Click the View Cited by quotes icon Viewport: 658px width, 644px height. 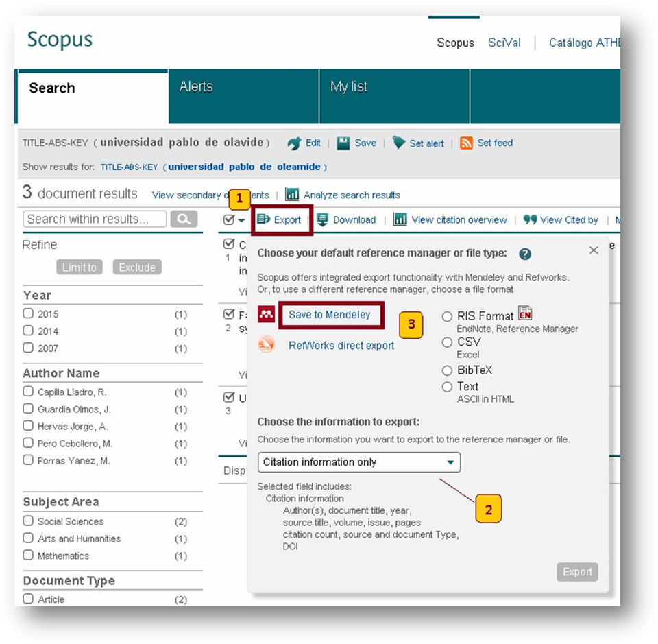click(x=530, y=219)
